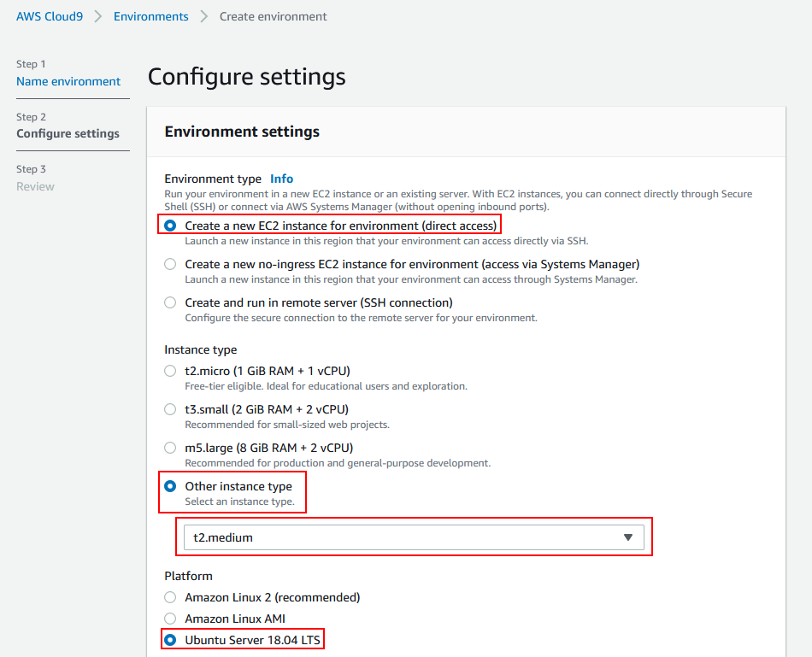Select Step 3 Review in sidebar
Image resolution: width=812 pixels, height=657 pixels.
pos(35,186)
